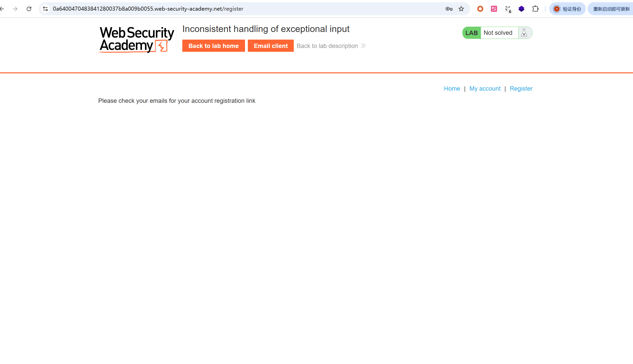The image size is (633, 364).
Task: Open the Register link in navigation
Action: (x=521, y=89)
